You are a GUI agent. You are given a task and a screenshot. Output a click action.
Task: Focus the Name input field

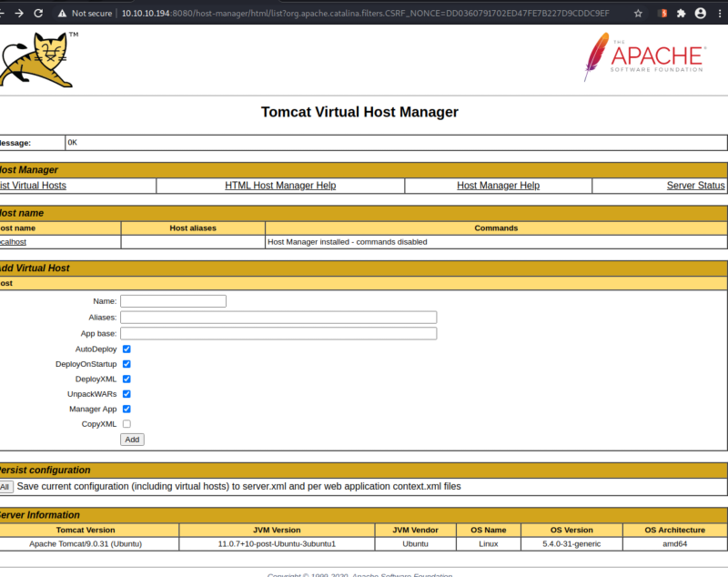tap(173, 301)
